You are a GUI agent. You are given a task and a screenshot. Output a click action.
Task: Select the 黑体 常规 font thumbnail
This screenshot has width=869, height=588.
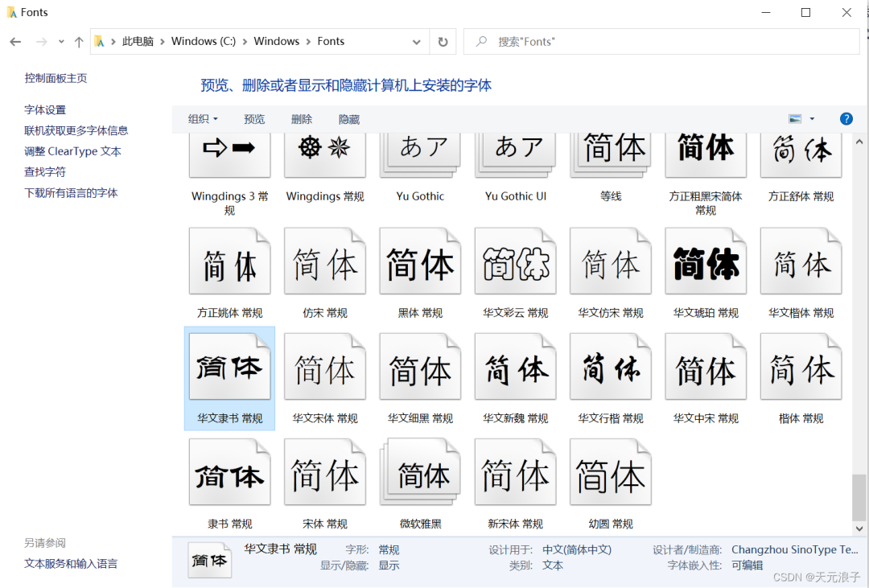tap(420, 261)
